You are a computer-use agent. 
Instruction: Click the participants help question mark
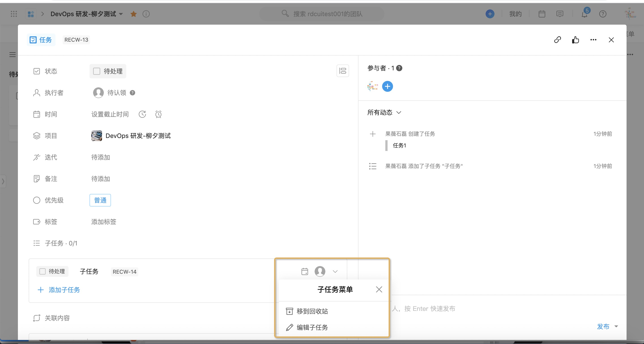coord(399,68)
